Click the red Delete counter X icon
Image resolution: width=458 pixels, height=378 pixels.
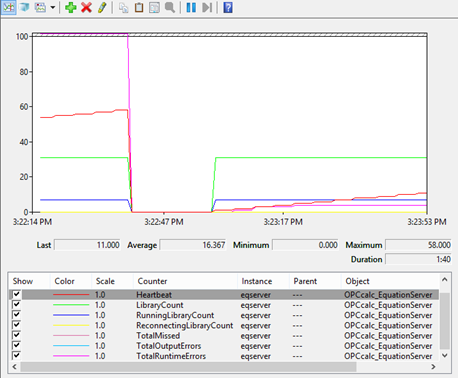pyautogui.click(x=86, y=7)
